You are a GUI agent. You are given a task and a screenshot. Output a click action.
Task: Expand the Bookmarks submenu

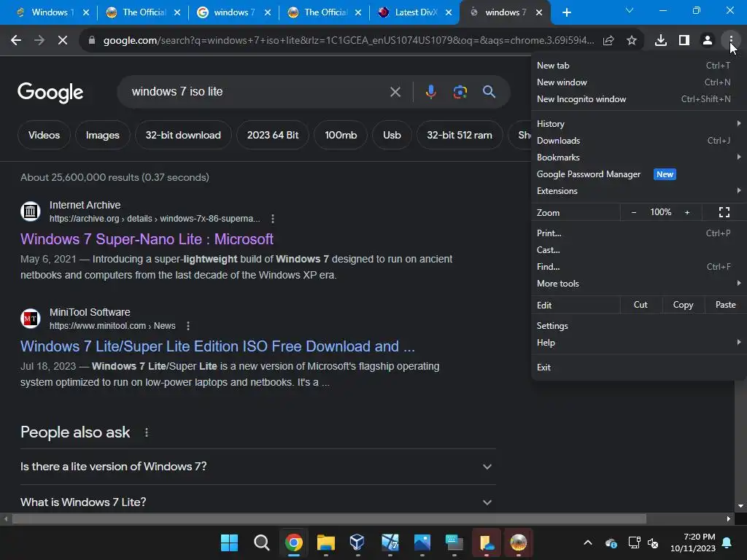638,157
